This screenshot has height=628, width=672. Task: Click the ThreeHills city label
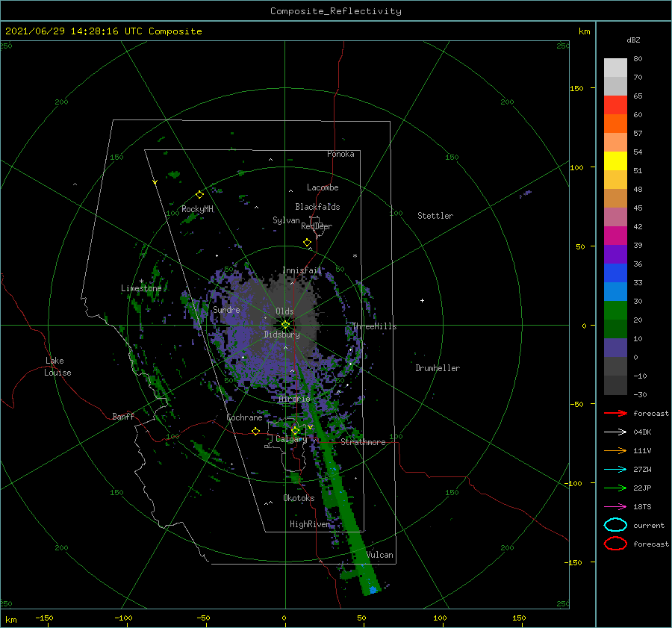[375, 326]
